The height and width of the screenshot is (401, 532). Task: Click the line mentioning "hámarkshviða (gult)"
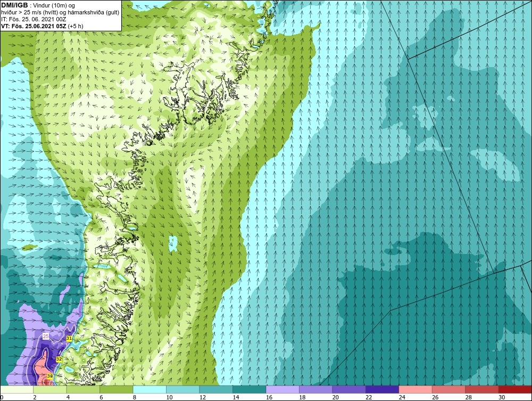coord(60,13)
